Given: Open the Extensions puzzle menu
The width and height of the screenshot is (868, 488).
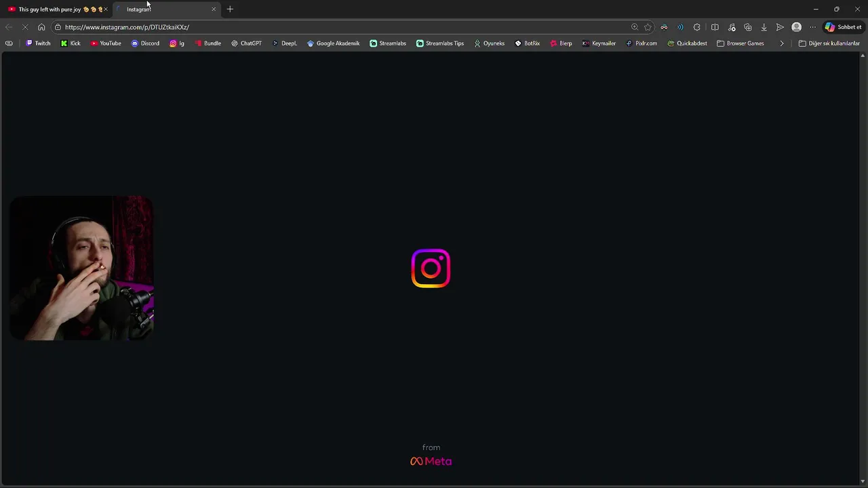Looking at the screenshot, I should [696, 27].
